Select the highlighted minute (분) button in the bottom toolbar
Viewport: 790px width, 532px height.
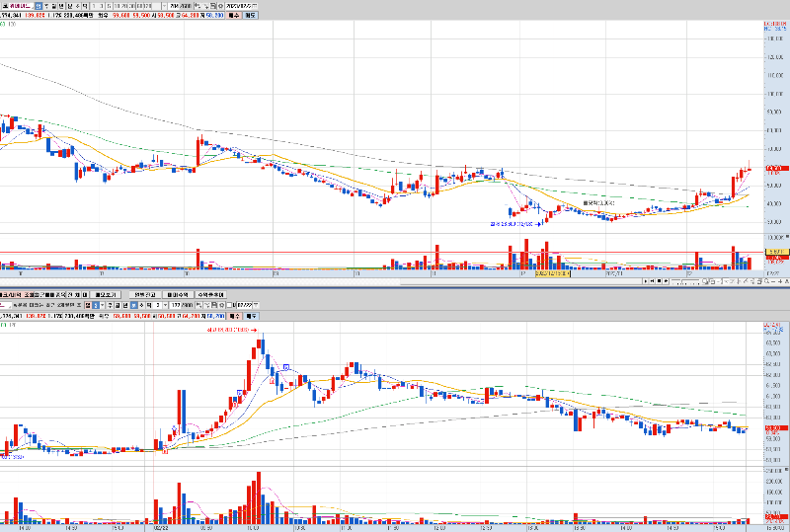coord(134,305)
